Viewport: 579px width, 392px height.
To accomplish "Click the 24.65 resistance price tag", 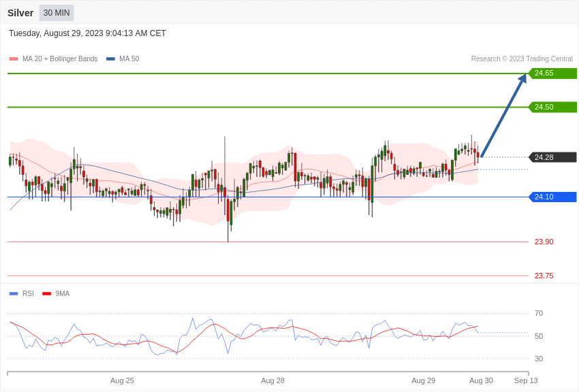I will click(553, 73).
